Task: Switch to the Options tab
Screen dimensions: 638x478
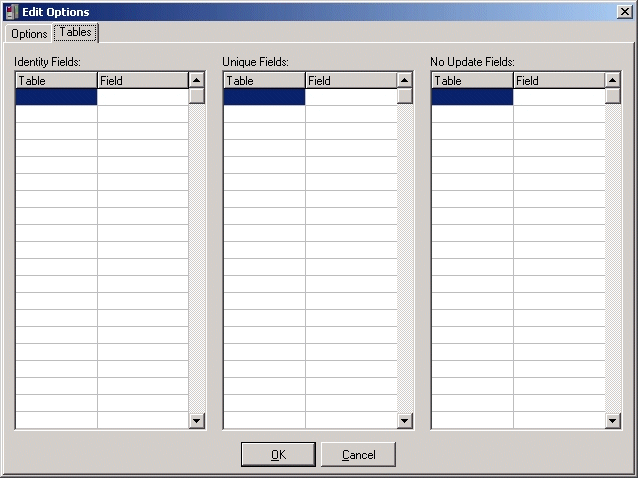Action: pos(29,34)
